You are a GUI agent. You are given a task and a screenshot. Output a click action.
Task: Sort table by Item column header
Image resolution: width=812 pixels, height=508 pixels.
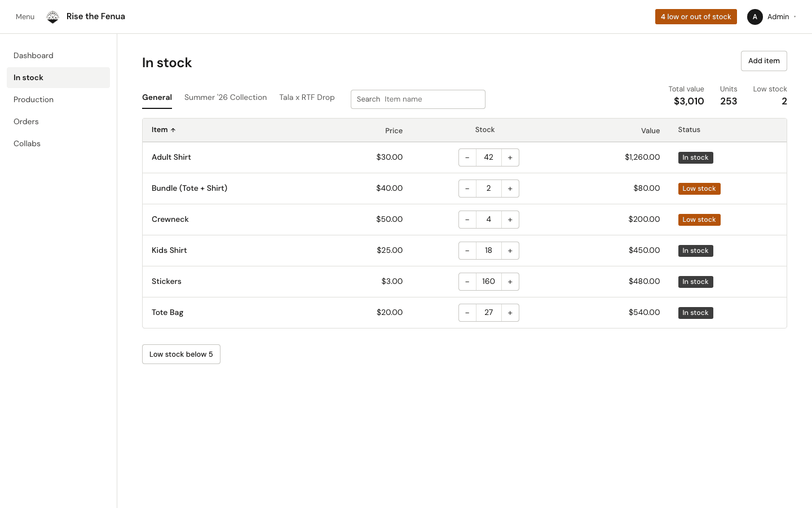click(x=164, y=130)
